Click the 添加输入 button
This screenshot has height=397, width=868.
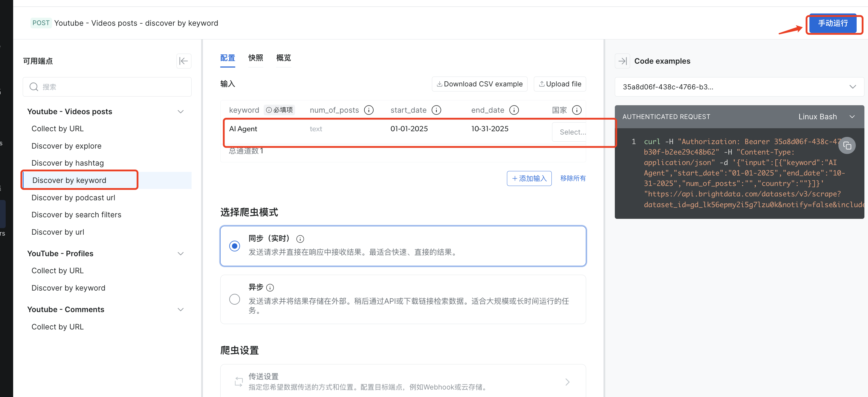(529, 178)
